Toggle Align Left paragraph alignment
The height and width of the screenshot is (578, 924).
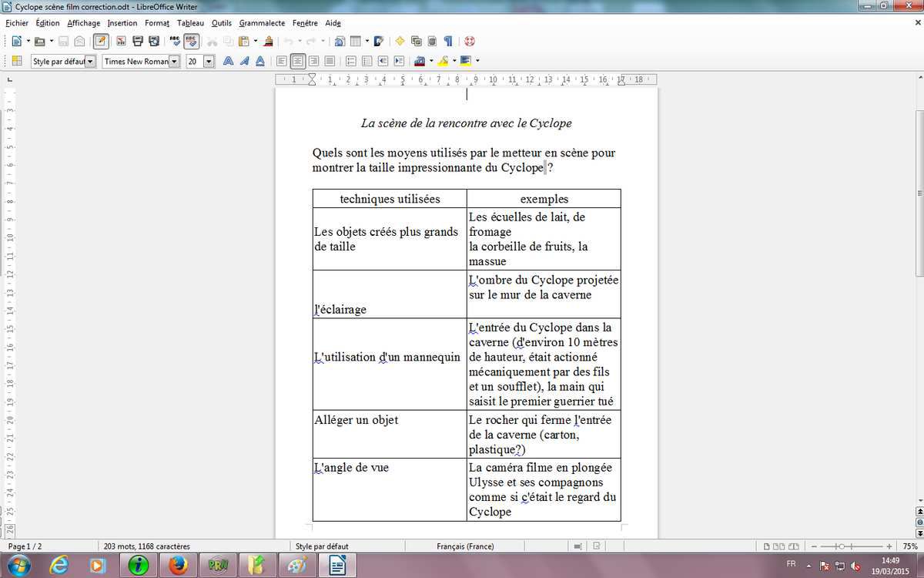(x=282, y=61)
